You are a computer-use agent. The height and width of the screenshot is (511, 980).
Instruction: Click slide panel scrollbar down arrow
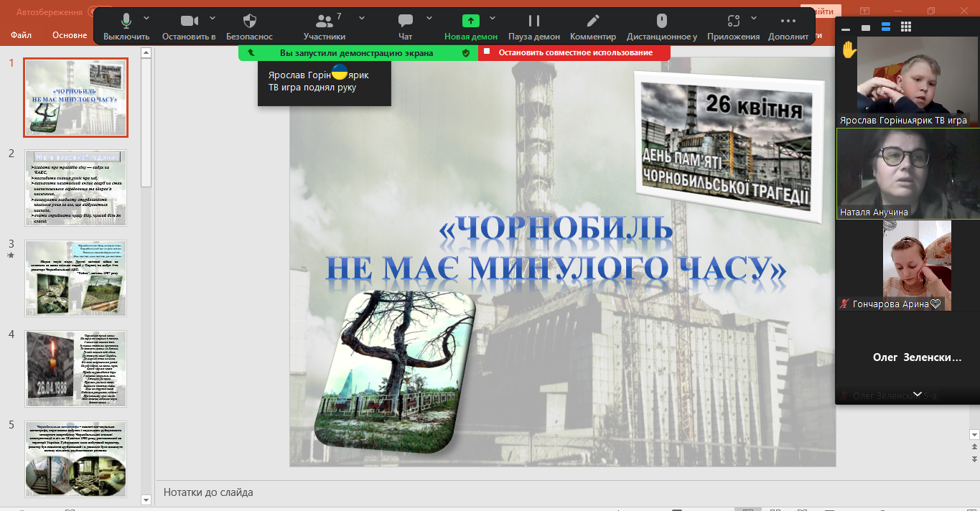(146, 500)
